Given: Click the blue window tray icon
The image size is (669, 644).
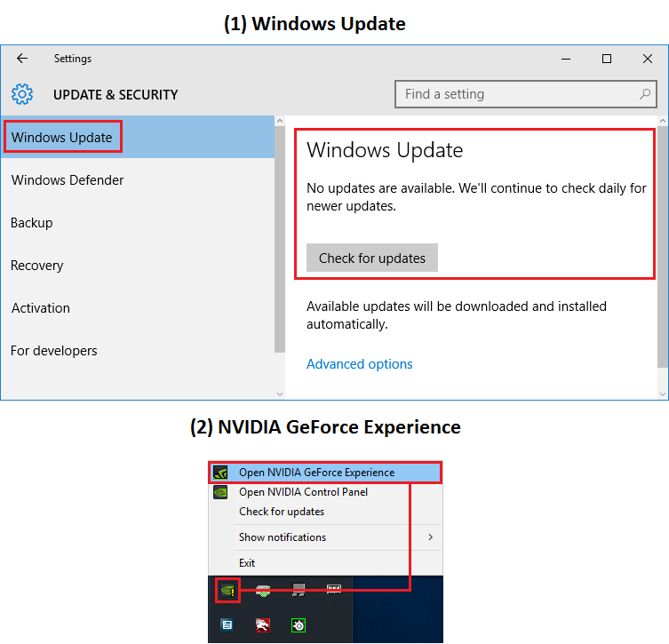Looking at the screenshot, I should 227,625.
